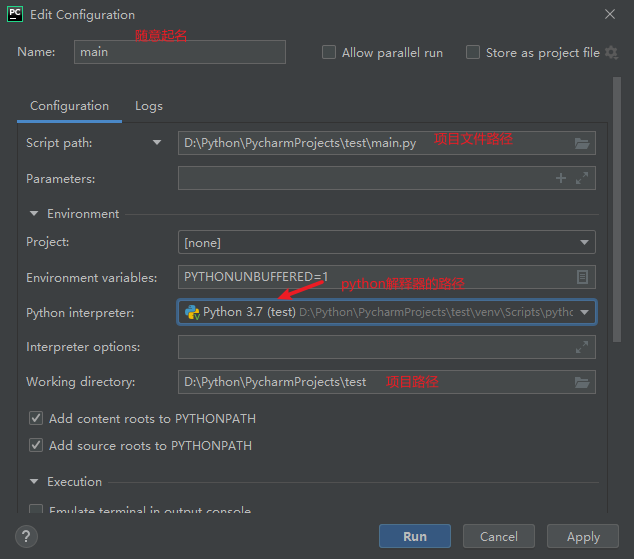The image size is (634, 559).
Task: Expand the Interpreter options field
Action: [x=582, y=347]
